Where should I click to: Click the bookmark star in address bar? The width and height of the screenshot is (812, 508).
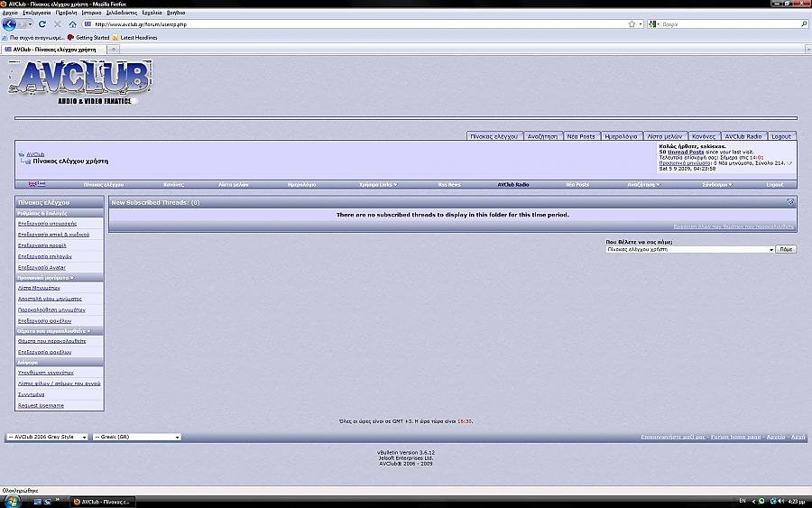(x=632, y=24)
